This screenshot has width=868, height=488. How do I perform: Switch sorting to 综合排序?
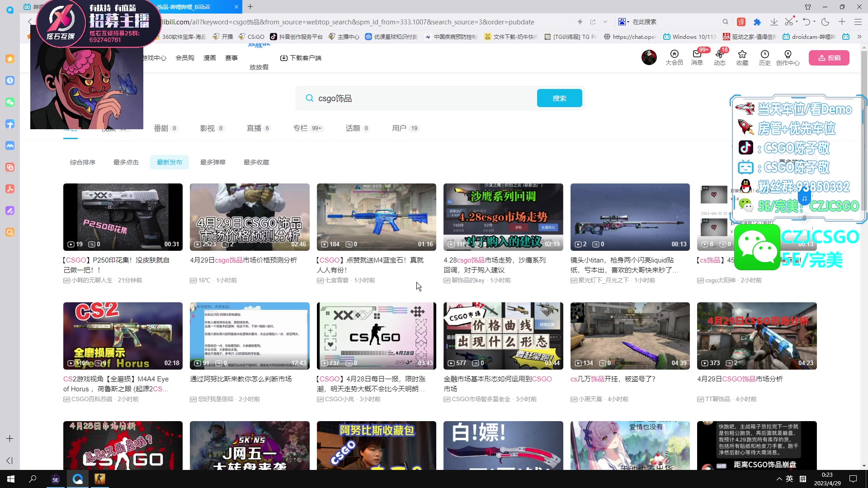click(x=82, y=162)
